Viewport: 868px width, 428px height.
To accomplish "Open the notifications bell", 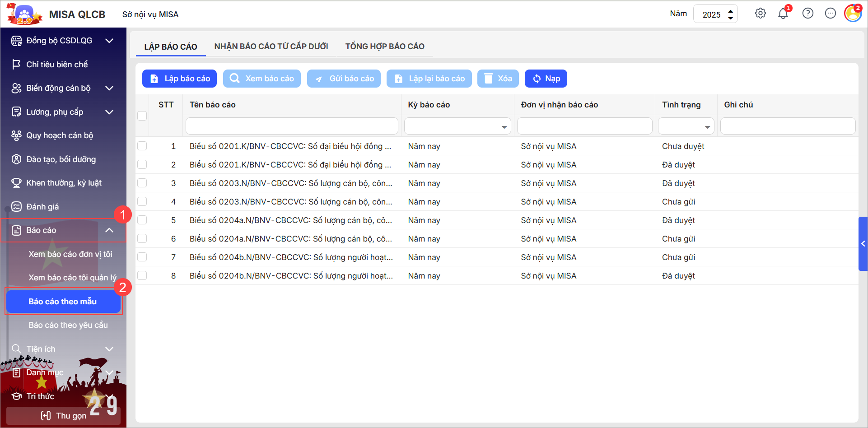I will [783, 14].
